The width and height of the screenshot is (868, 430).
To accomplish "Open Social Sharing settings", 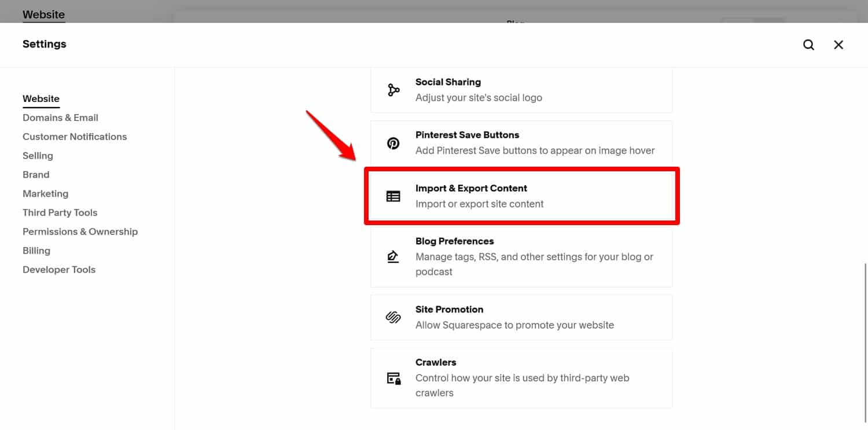I will pos(521,90).
